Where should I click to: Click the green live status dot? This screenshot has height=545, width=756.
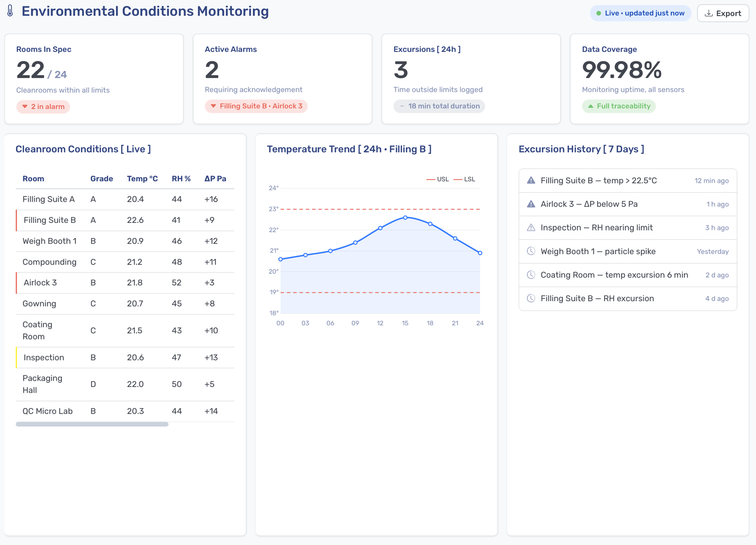coord(599,13)
